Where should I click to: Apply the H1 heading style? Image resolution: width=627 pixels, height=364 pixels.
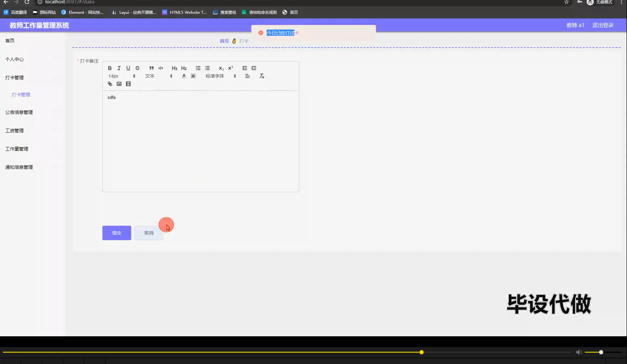[175, 68]
